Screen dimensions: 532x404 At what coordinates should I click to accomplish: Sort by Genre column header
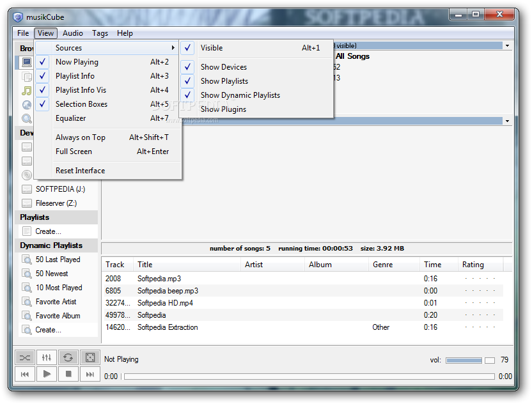point(395,265)
